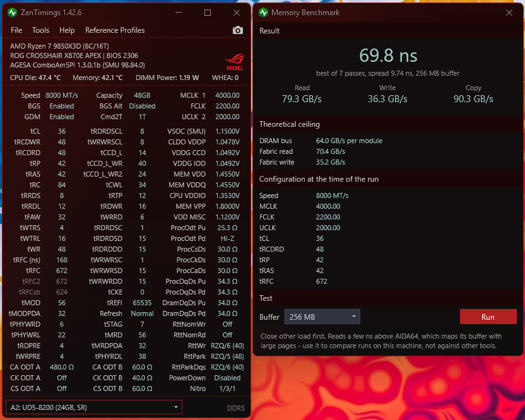
Task: Click the Memory Benchmark window icon
Action: pos(264,13)
